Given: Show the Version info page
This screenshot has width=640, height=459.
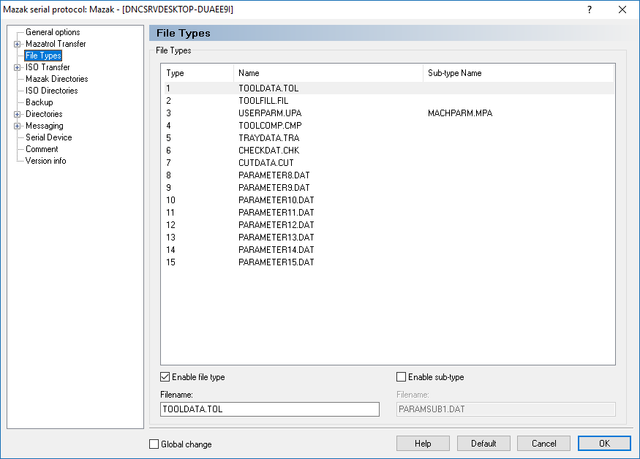Looking at the screenshot, I should pos(46,161).
